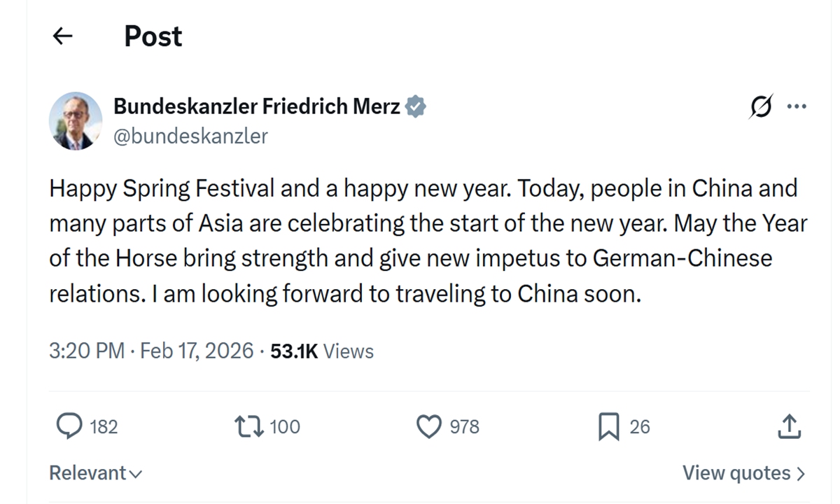Screen dimensions: 840x504
Task: Open the @bundeskanzler profile handle
Action: (x=190, y=136)
